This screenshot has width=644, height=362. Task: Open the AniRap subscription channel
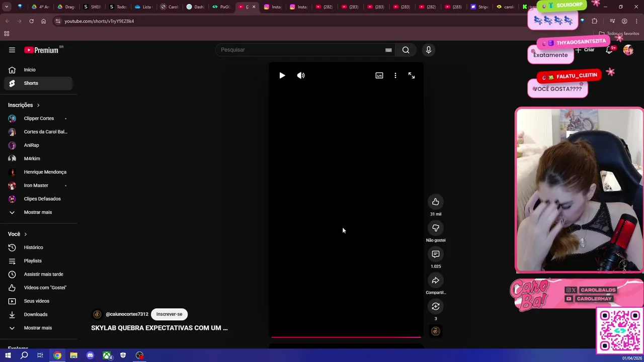pyautogui.click(x=38, y=145)
